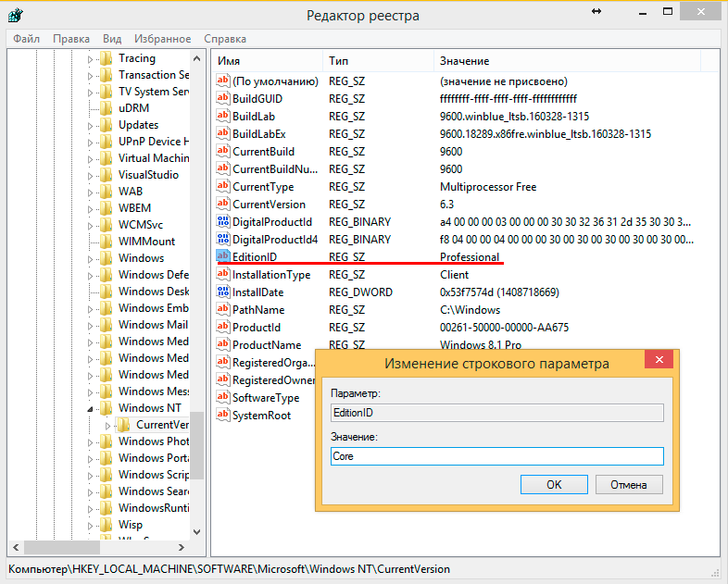Click the tree scroll-right arrow
728x584 pixels.
pyautogui.click(x=182, y=547)
